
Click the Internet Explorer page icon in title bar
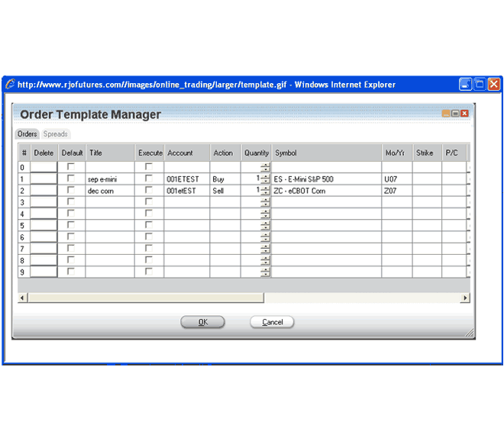point(10,84)
